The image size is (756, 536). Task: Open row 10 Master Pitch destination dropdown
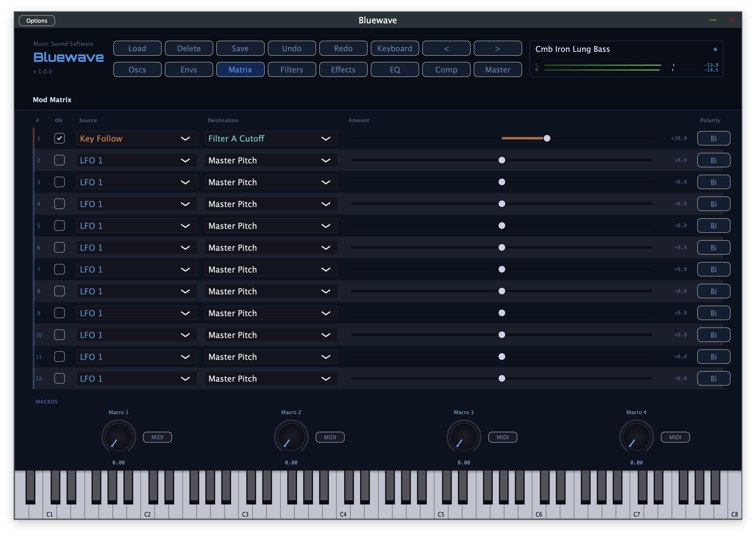click(271, 335)
